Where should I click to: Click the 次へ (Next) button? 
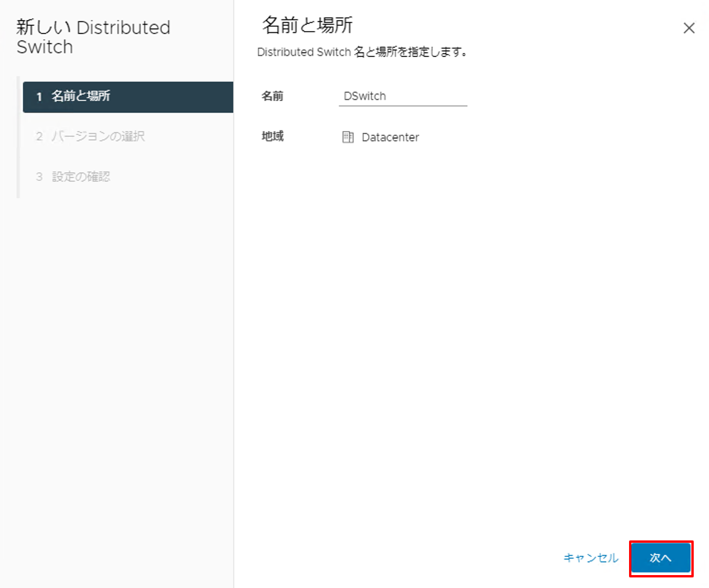(x=661, y=558)
